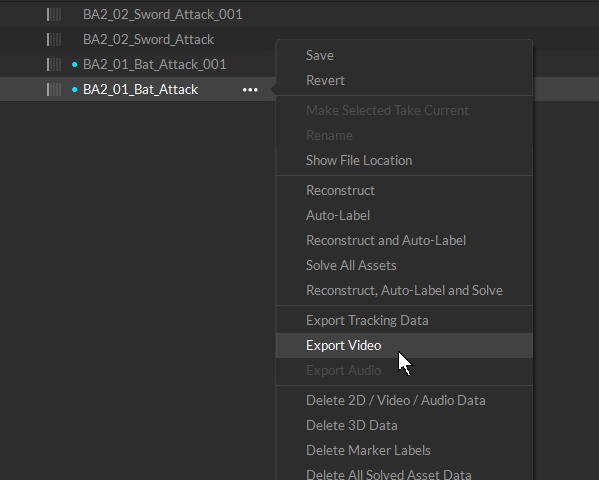Choose Solve All Assets
Viewport: 599px width, 480px height.
point(404,265)
